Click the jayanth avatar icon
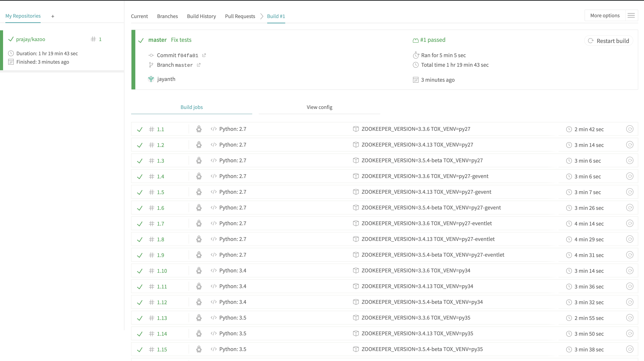 pyautogui.click(x=151, y=79)
